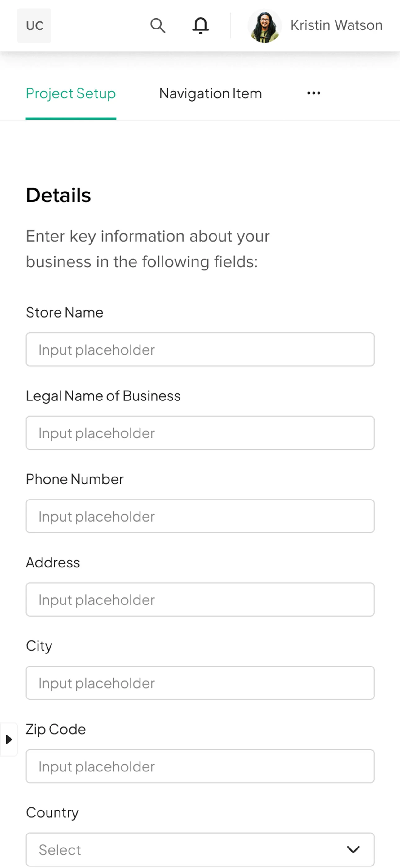Click the Details section heading

(59, 195)
